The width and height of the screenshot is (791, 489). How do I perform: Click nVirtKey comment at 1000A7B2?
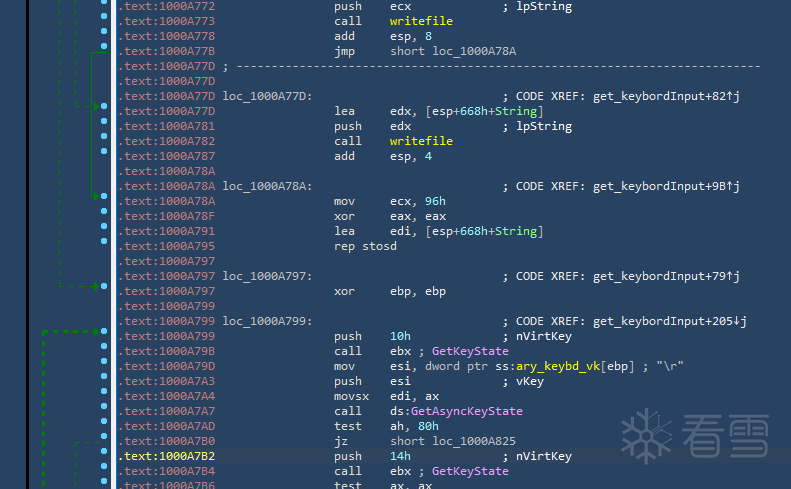pyautogui.click(x=544, y=456)
